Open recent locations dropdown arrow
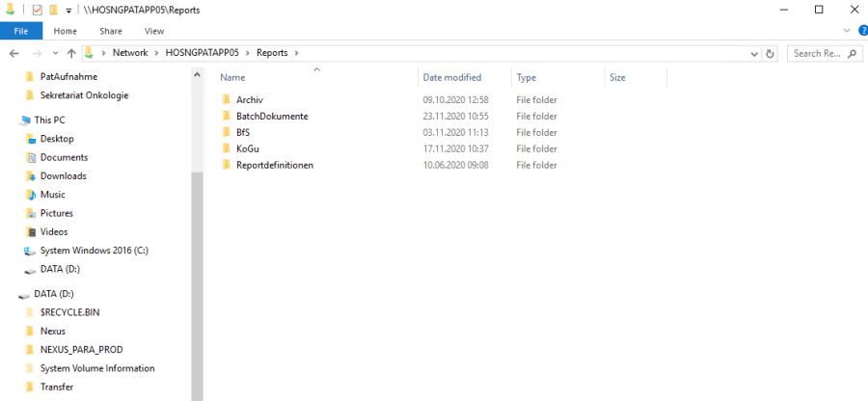The image size is (868, 401). (x=55, y=54)
